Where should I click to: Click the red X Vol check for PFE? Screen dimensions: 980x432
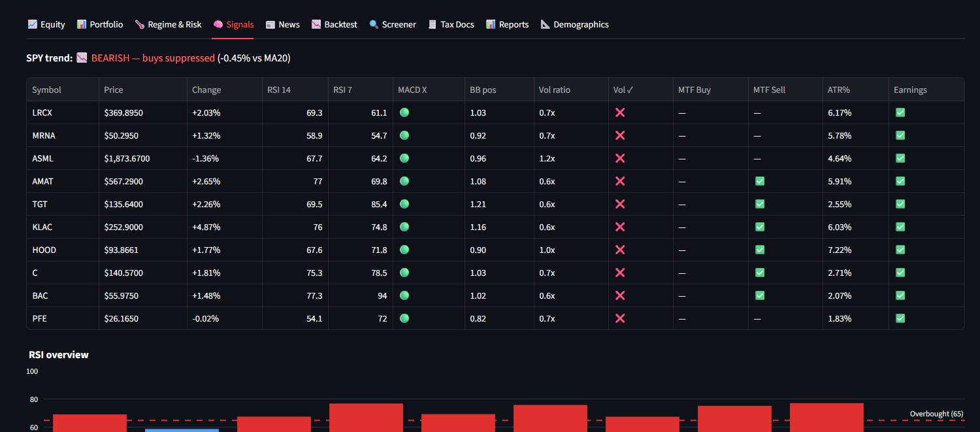point(620,318)
